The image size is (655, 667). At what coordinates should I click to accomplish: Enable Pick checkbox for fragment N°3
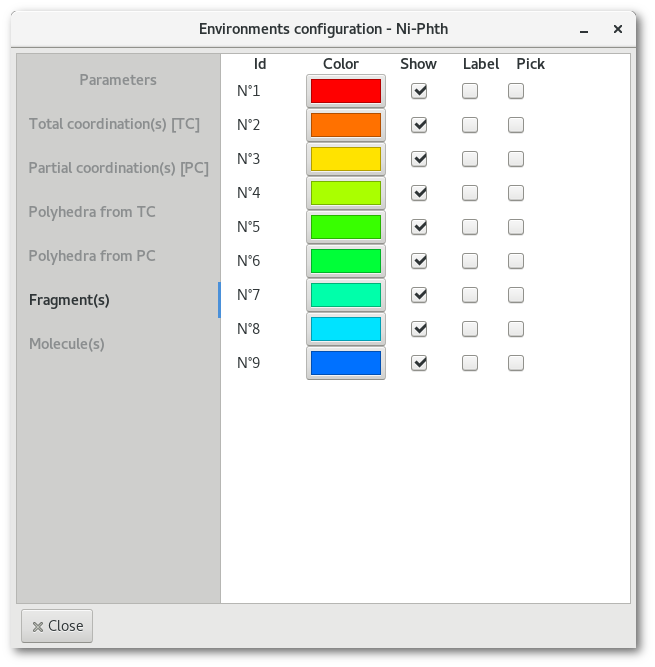point(516,159)
